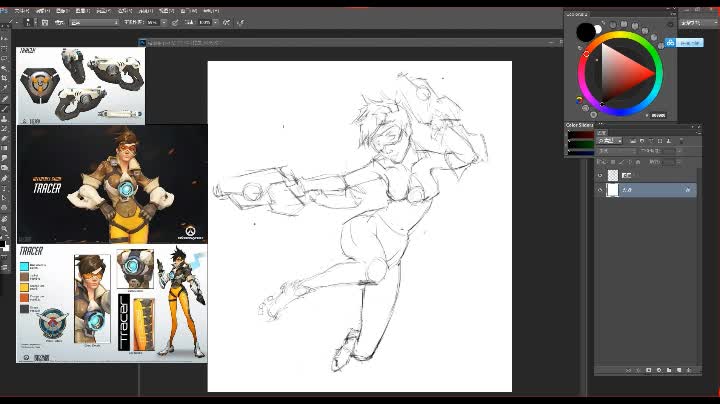Click the blue slider in Color Sliders
Viewport: 720px width, 404px height.
pos(581,153)
